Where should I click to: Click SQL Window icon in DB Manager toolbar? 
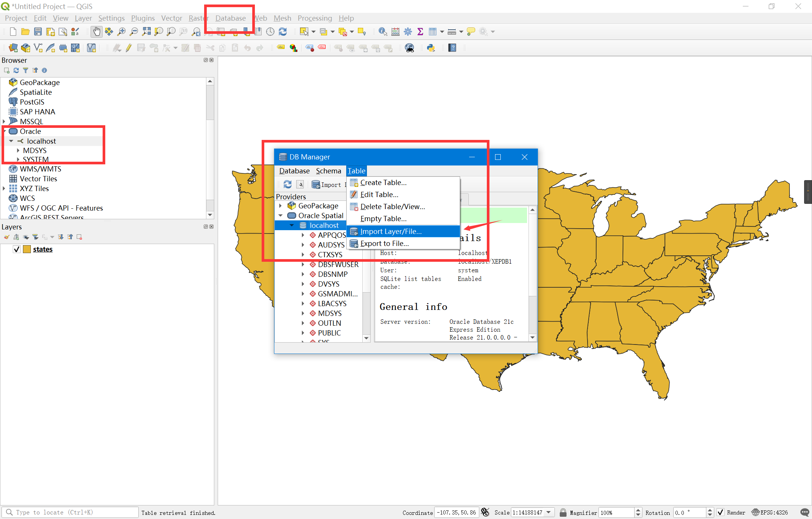(x=300, y=184)
